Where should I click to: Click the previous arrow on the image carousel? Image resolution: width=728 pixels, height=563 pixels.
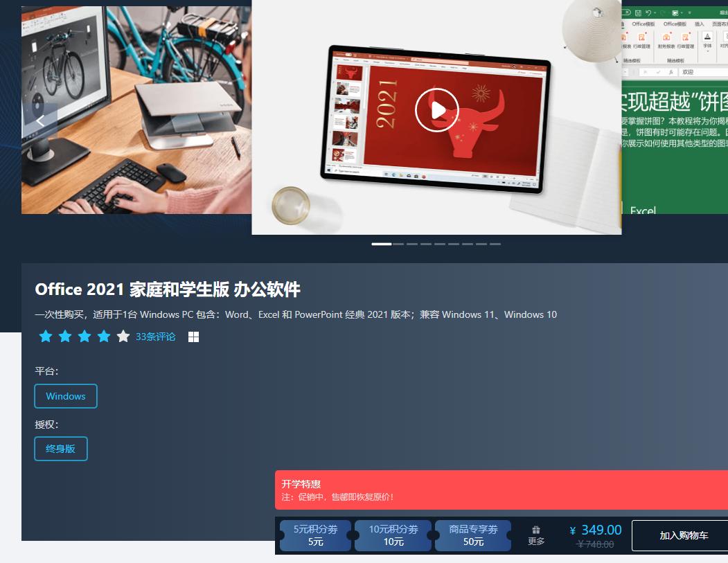tap(39, 120)
